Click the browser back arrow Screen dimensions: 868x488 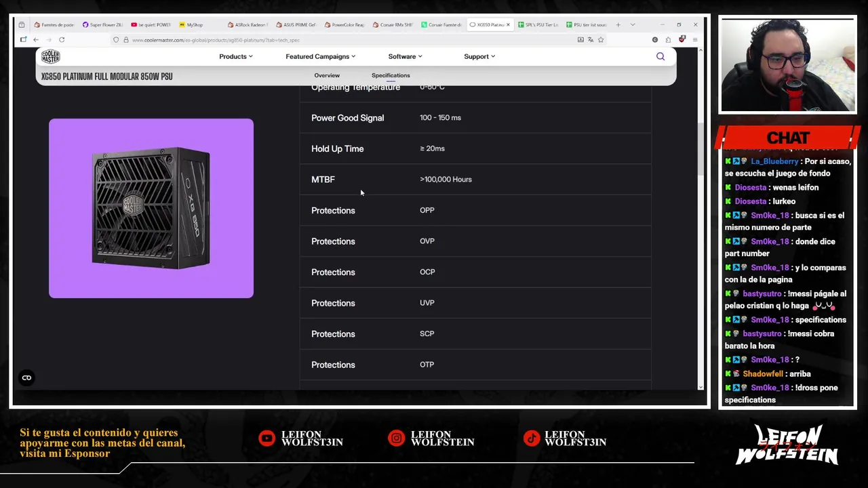36,40
